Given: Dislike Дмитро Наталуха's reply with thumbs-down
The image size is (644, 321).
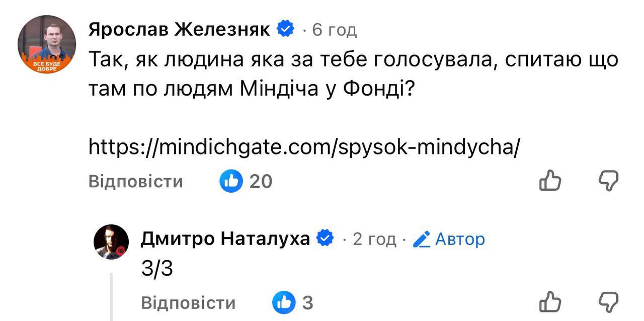Looking at the screenshot, I should click(x=608, y=302).
